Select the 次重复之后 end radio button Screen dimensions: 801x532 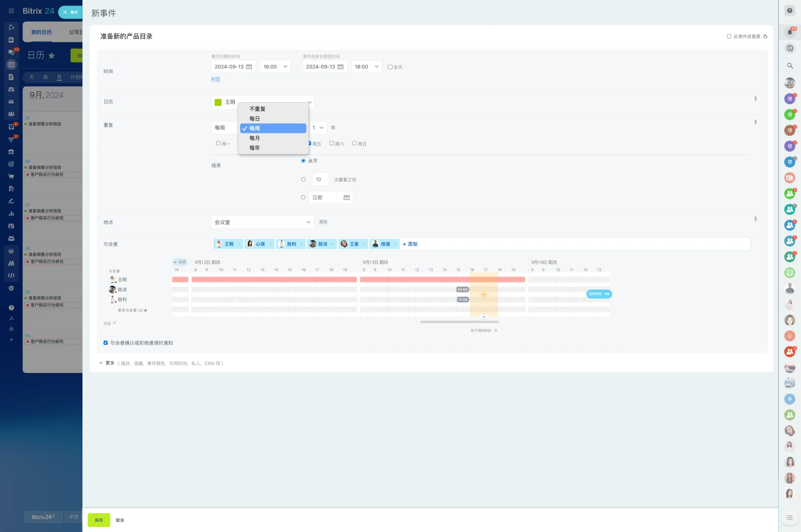[x=303, y=179]
